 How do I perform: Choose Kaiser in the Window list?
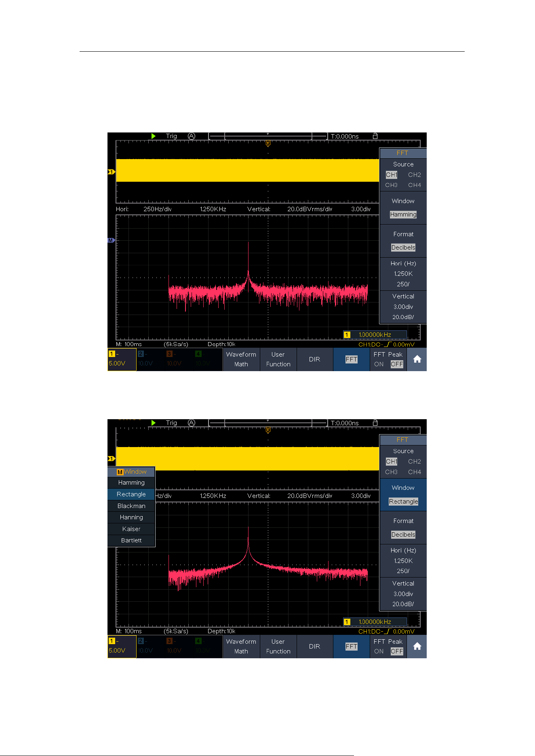[x=131, y=529]
